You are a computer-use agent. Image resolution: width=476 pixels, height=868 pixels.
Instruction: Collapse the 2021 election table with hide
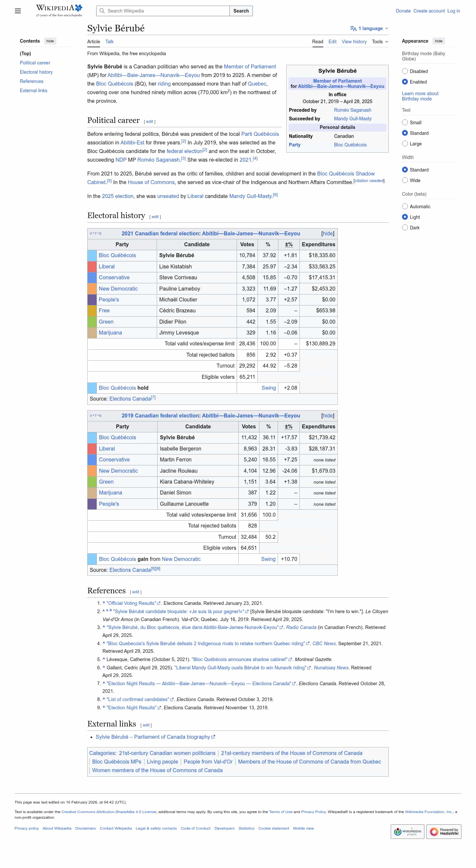tap(328, 233)
